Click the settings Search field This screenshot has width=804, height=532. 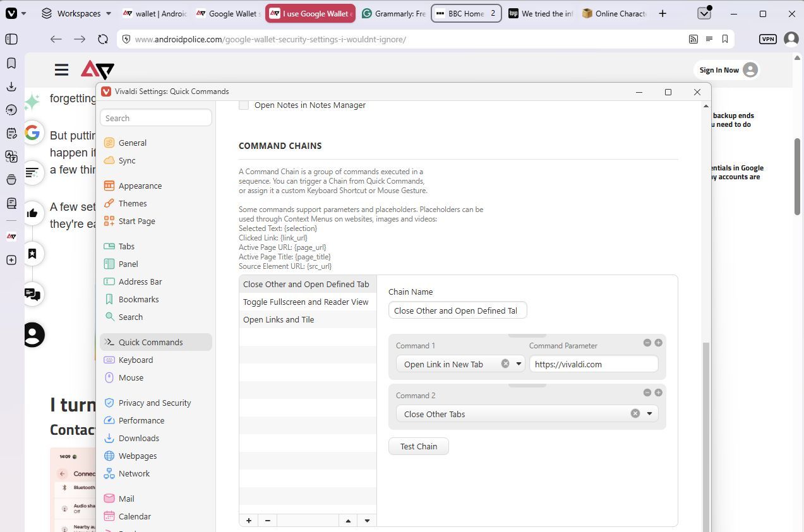pyautogui.click(x=156, y=118)
